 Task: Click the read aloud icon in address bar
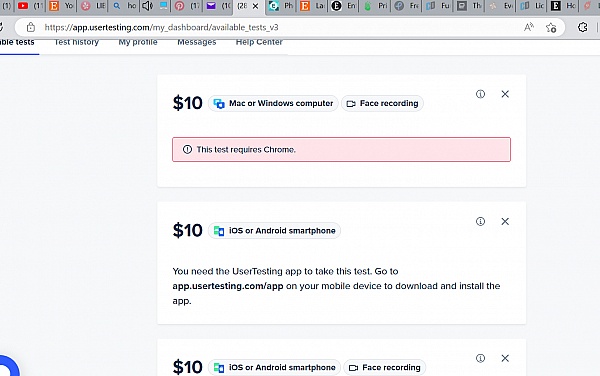[x=528, y=27]
